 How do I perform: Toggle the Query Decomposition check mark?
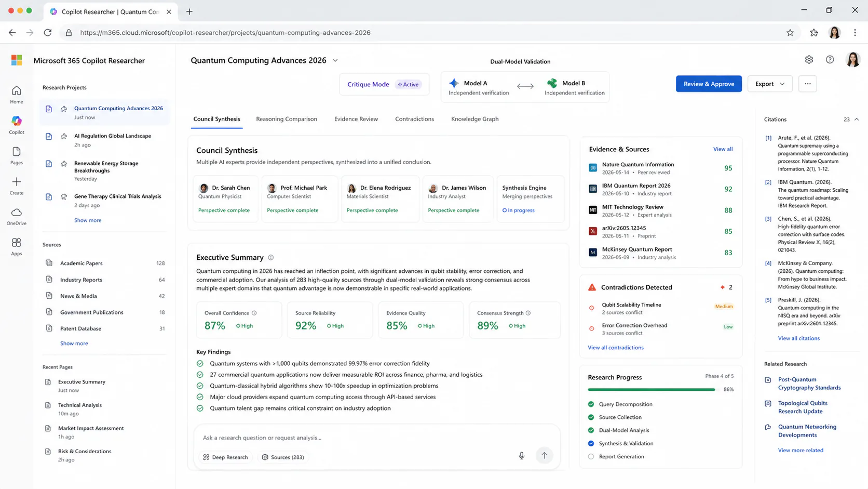(x=591, y=404)
